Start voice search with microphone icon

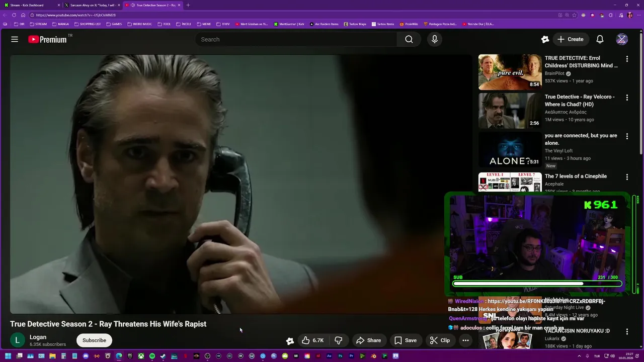[x=435, y=39]
